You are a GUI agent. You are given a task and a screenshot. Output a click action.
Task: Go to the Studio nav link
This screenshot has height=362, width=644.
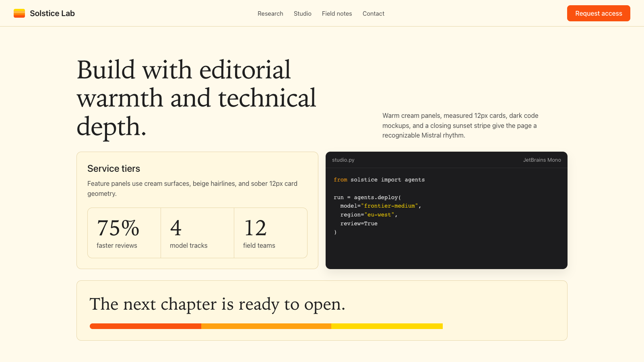coord(303,14)
